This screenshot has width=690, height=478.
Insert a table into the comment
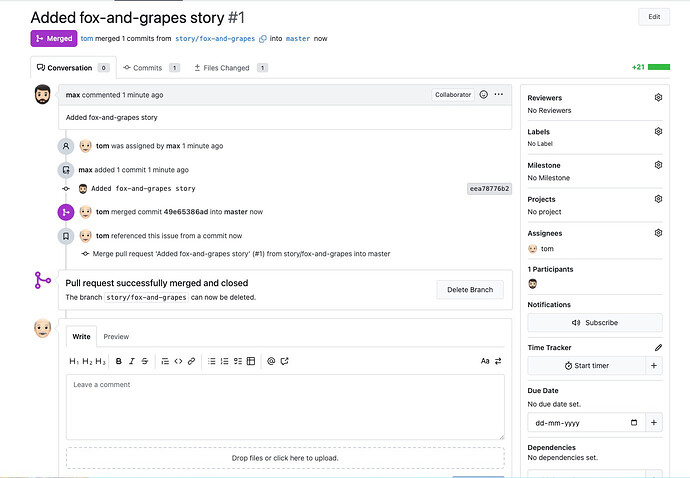tap(251, 361)
